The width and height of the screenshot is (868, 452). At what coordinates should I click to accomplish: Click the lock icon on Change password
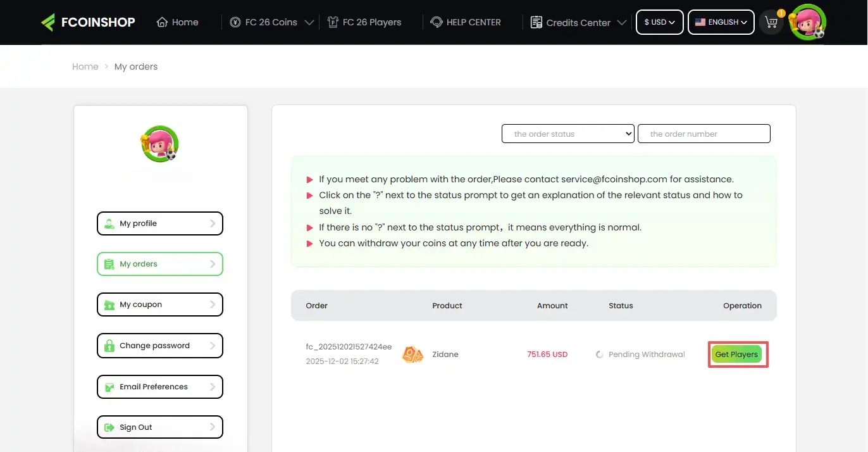tap(110, 346)
